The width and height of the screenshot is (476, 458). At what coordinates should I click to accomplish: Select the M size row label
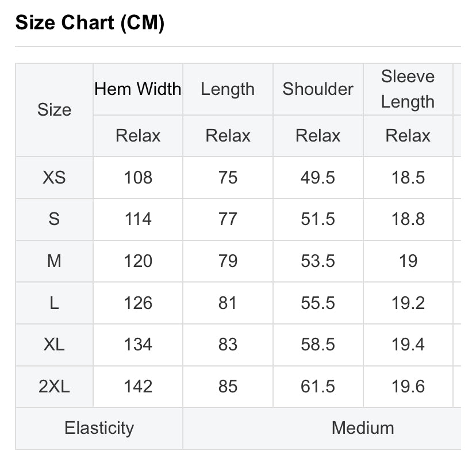[x=55, y=261]
